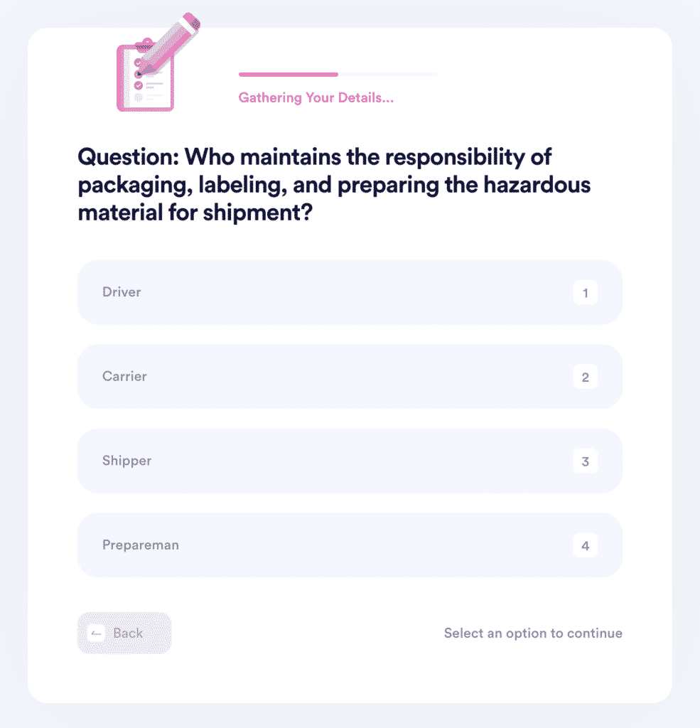Click the pink progress bar fill
Image resolution: width=700 pixels, height=728 pixels.
click(x=289, y=74)
